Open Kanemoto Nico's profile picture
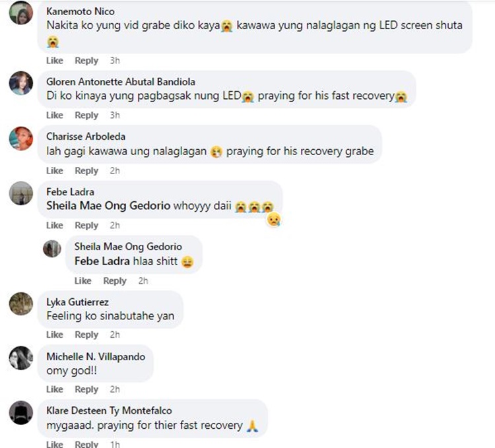The width and height of the screenshot is (495, 448). tap(21, 13)
